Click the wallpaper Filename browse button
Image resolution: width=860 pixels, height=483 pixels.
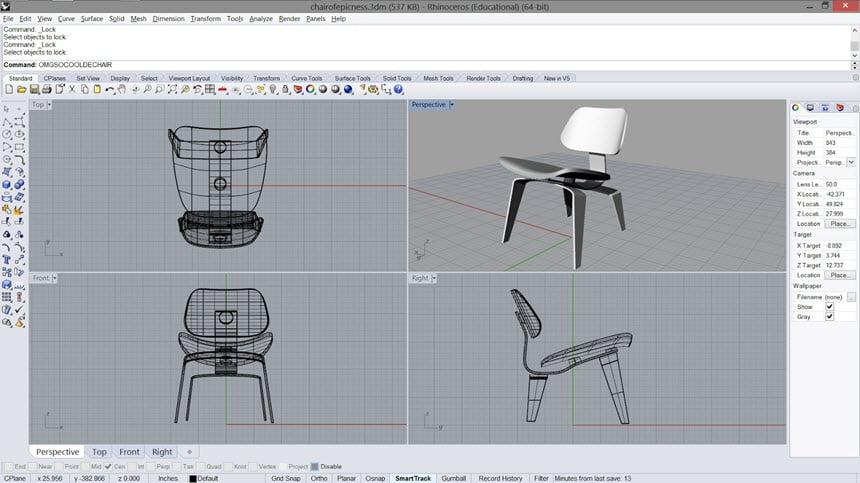click(x=851, y=297)
